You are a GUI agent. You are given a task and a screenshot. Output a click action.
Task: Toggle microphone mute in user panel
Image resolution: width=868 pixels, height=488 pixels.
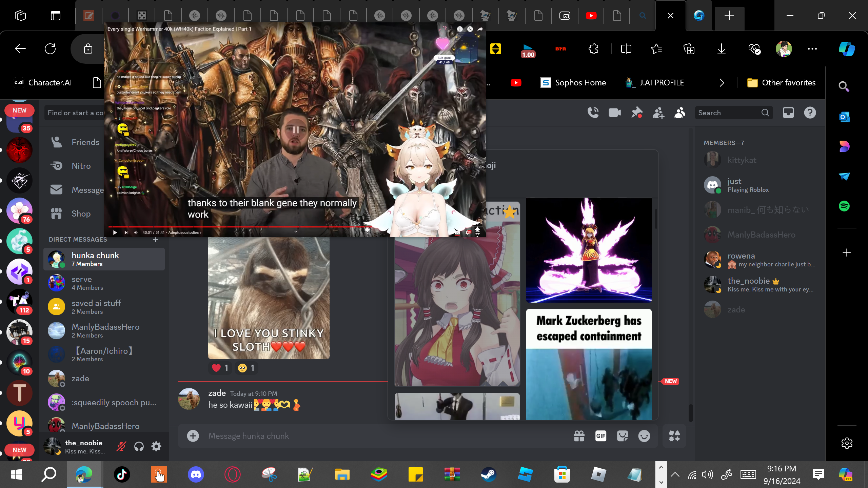(121, 447)
